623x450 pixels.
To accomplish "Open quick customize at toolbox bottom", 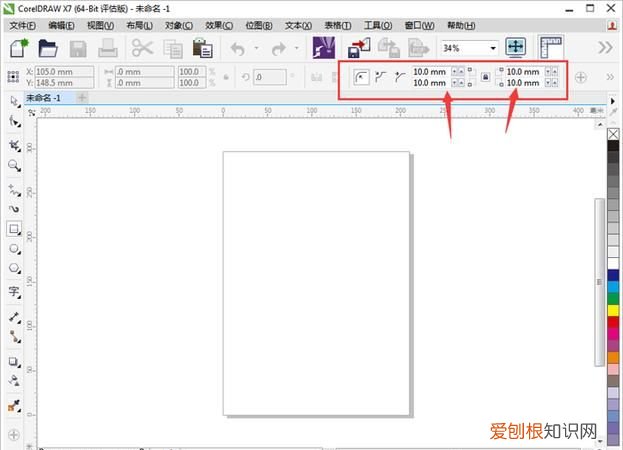I will (x=14, y=435).
